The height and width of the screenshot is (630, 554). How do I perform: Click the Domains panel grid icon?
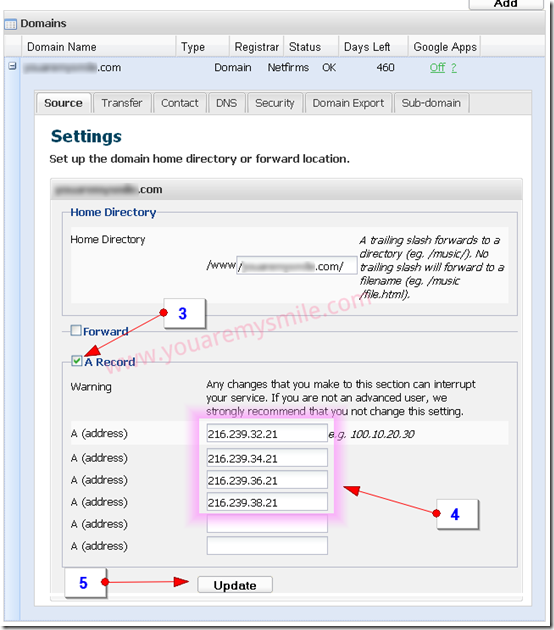(x=10, y=24)
